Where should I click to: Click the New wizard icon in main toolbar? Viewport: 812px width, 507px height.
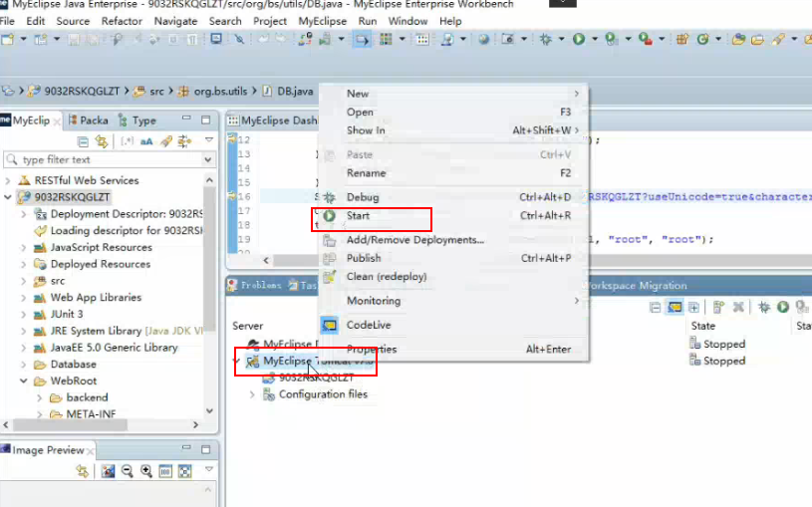(x=8, y=39)
